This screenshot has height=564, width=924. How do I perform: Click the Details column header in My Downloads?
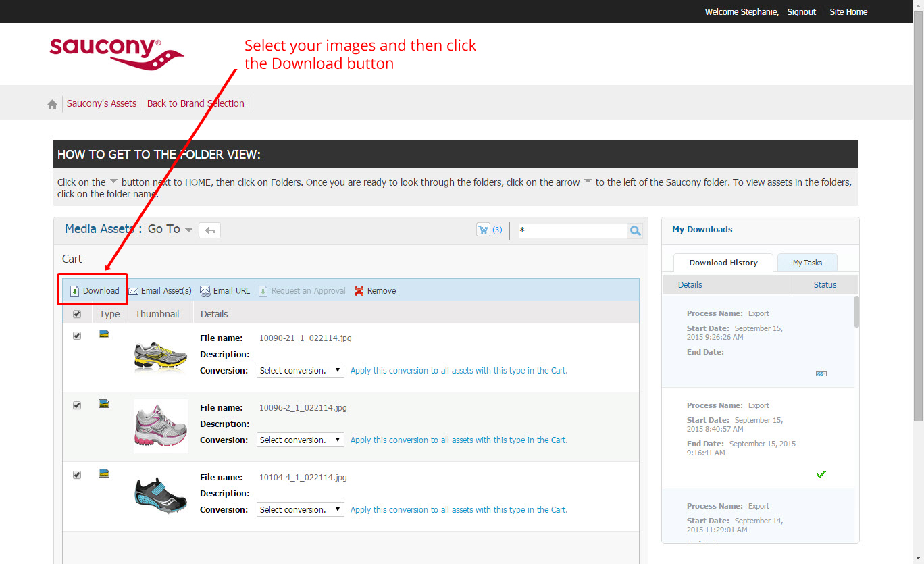coord(726,285)
